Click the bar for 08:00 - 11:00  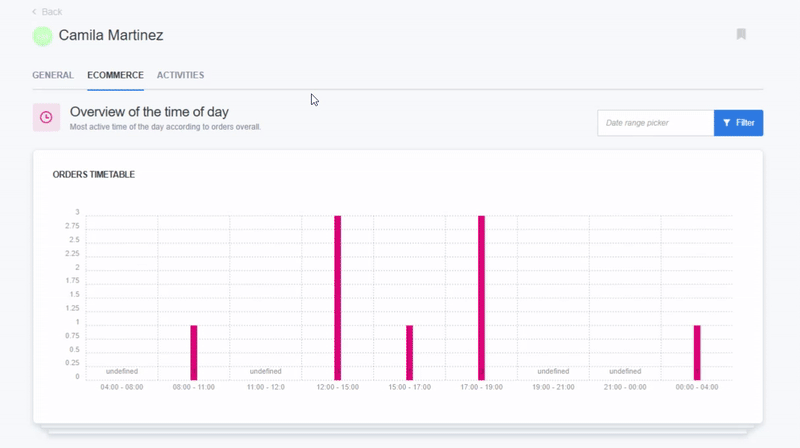194,352
